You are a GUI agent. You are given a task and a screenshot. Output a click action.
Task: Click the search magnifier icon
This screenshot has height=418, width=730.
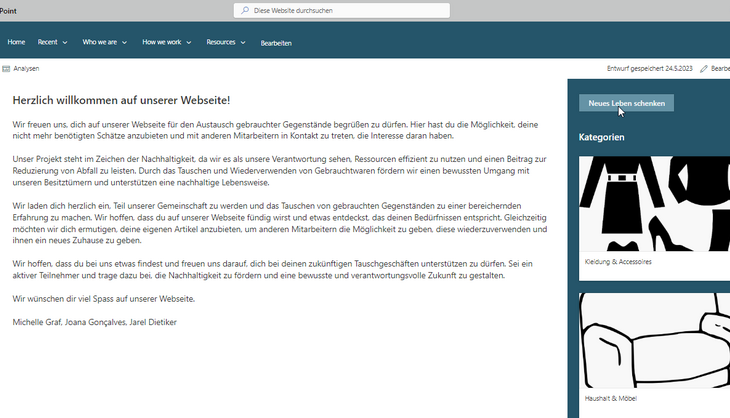pyautogui.click(x=245, y=10)
